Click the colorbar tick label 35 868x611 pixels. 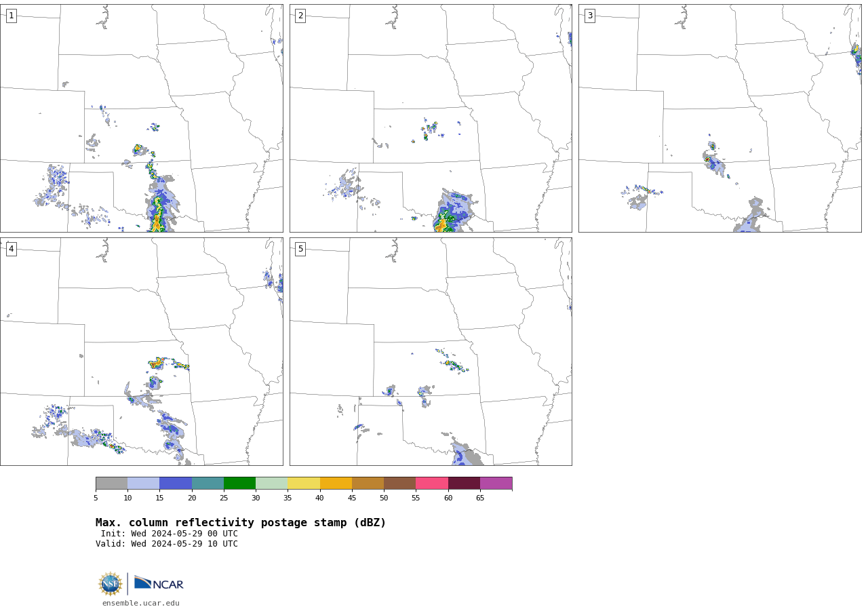click(x=288, y=498)
